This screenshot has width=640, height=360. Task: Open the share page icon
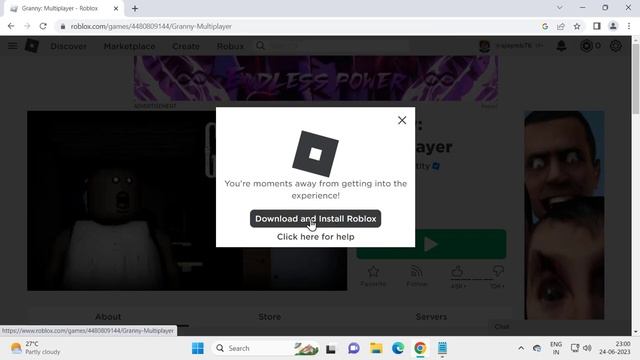coord(561,26)
